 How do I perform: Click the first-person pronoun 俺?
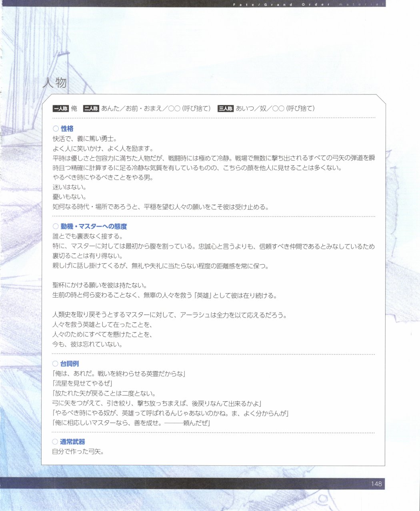(74, 109)
